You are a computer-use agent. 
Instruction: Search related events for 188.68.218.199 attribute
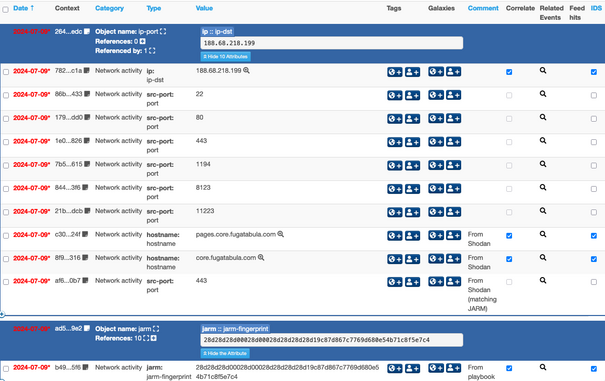[543, 71]
